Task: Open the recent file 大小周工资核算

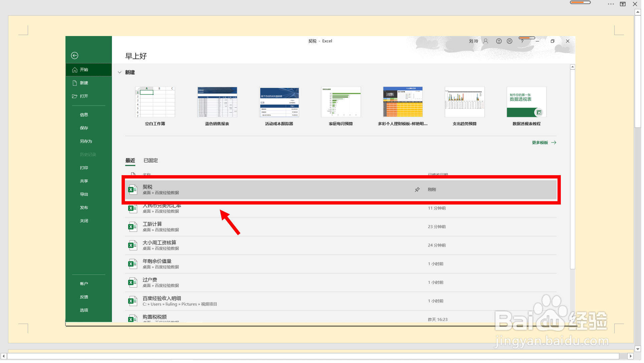Action: click(342, 247)
